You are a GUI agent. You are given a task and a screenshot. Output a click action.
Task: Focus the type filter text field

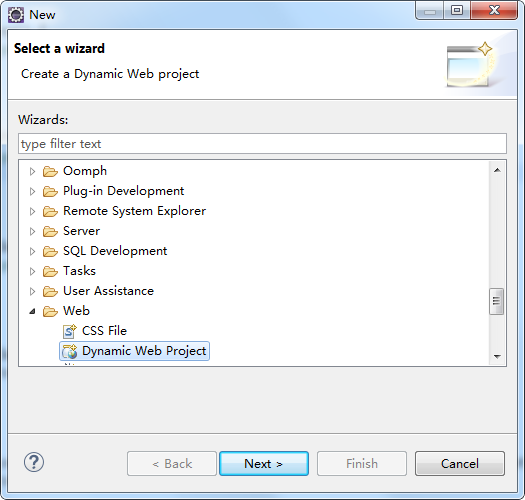(x=262, y=144)
